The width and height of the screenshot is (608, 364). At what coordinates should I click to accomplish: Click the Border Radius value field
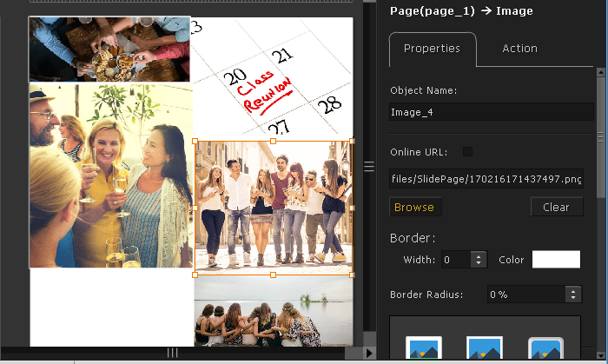[x=526, y=295]
